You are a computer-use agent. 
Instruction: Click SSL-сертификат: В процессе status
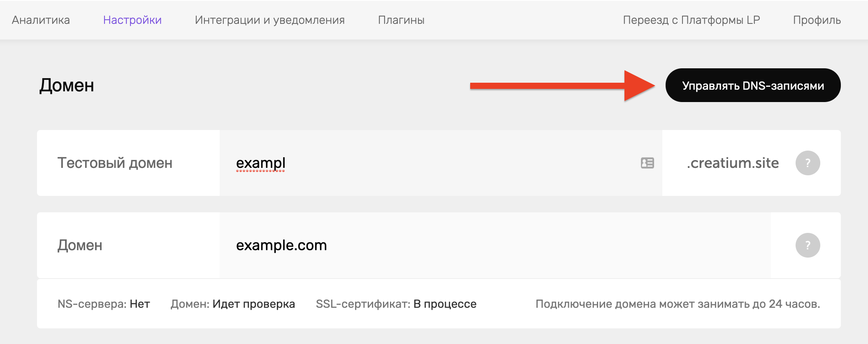click(x=396, y=304)
